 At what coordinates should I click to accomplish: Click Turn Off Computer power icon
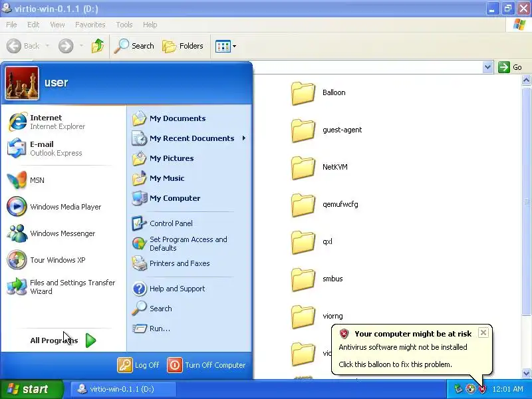pos(175,365)
